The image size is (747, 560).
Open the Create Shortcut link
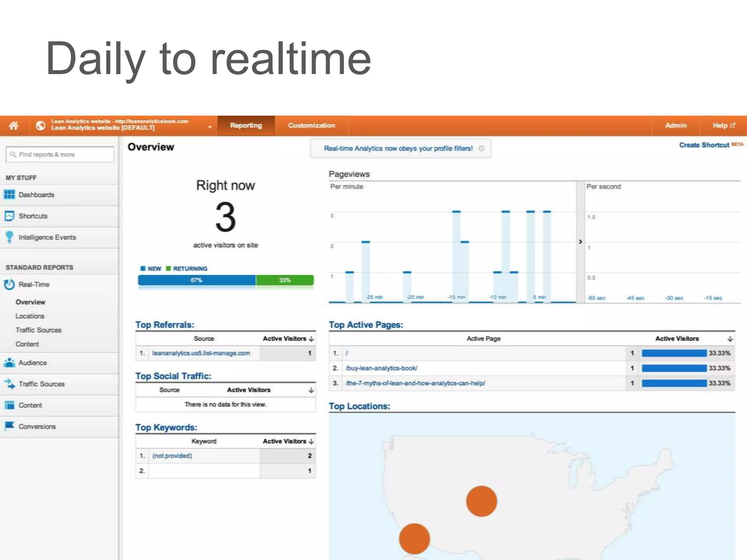coord(704,145)
